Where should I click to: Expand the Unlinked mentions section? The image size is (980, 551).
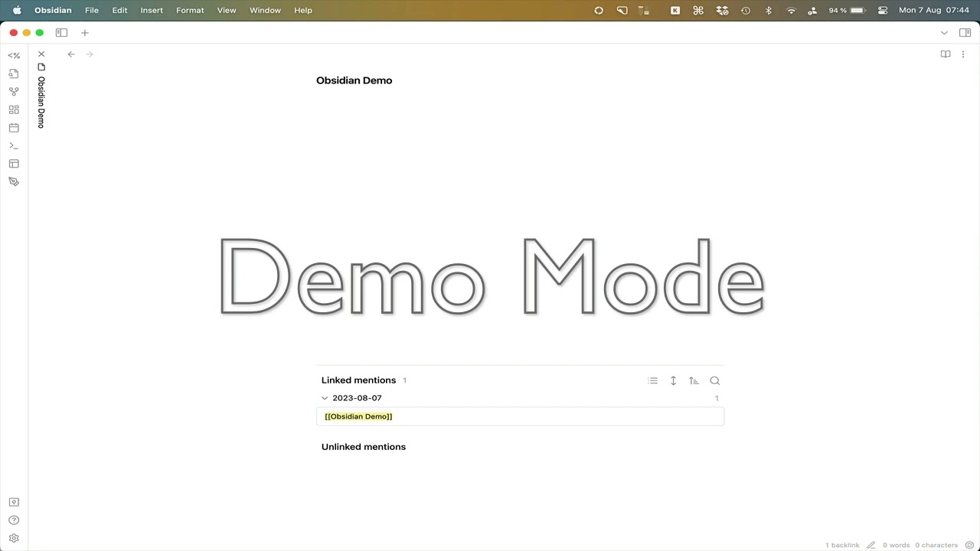[x=364, y=447]
